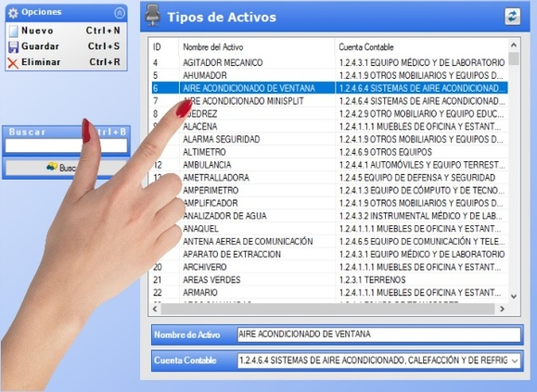Click the Nombre de Activo text field
Screen dimensions: 537x392
tap(378, 335)
